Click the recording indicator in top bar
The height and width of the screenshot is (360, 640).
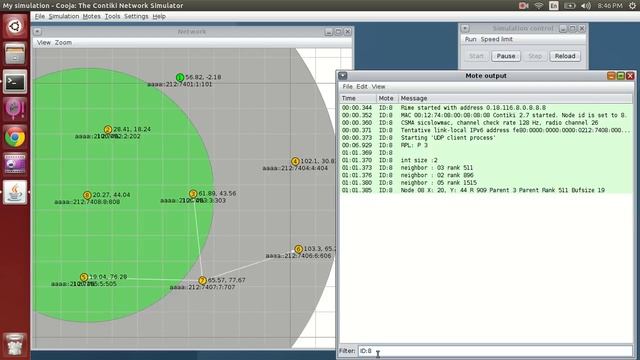[x=524, y=5]
